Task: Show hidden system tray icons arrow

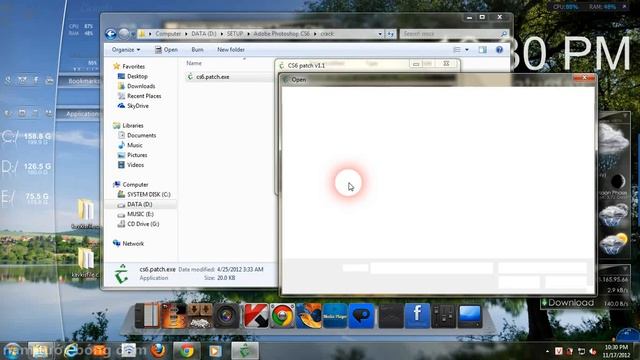Action: click(547, 351)
